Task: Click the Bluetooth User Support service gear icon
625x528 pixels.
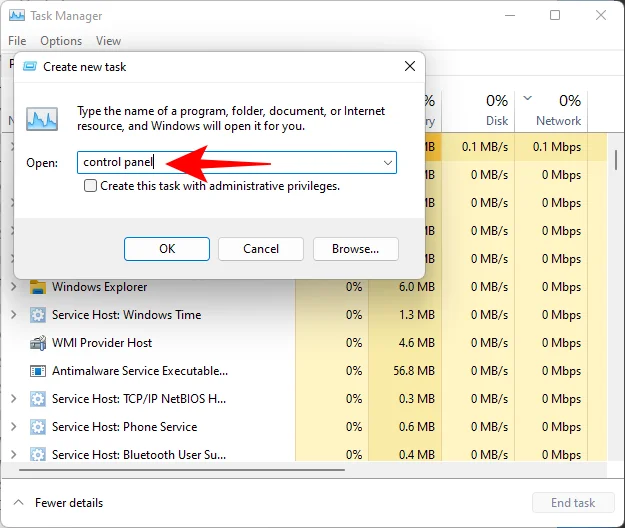Action: [x=38, y=455]
